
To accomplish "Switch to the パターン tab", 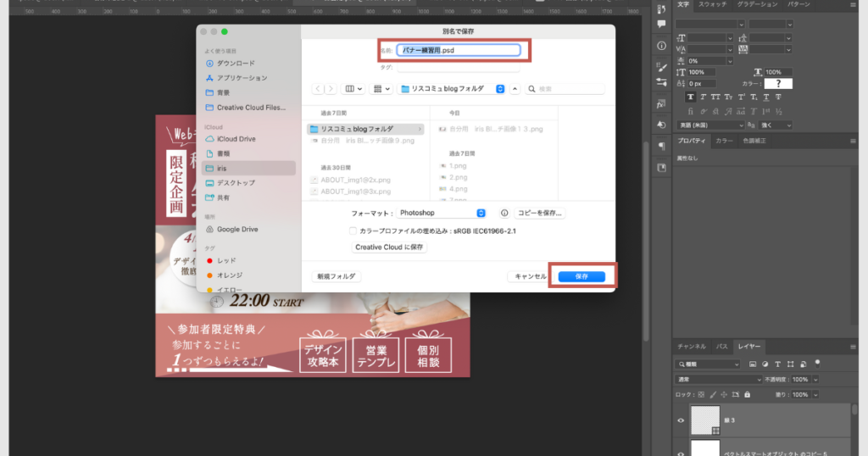I will (798, 4).
